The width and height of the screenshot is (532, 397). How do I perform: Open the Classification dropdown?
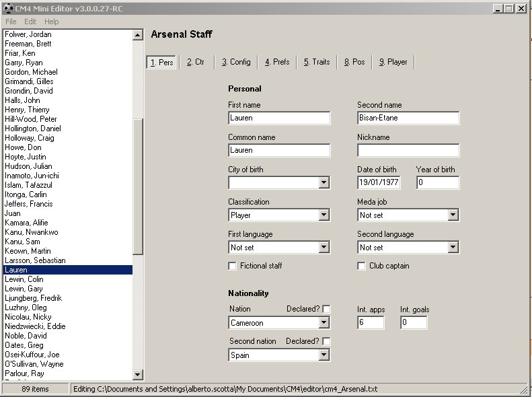tap(324, 215)
